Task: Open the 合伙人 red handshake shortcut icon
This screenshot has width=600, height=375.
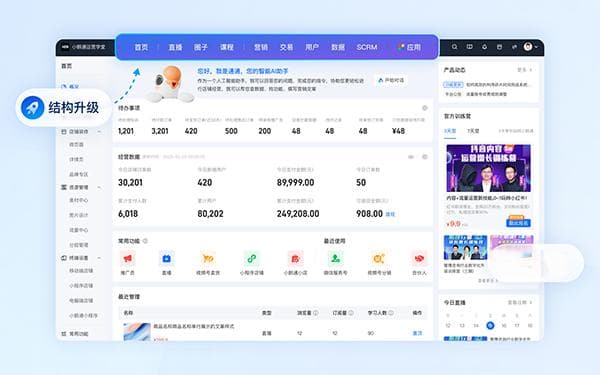Action: pos(419,259)
